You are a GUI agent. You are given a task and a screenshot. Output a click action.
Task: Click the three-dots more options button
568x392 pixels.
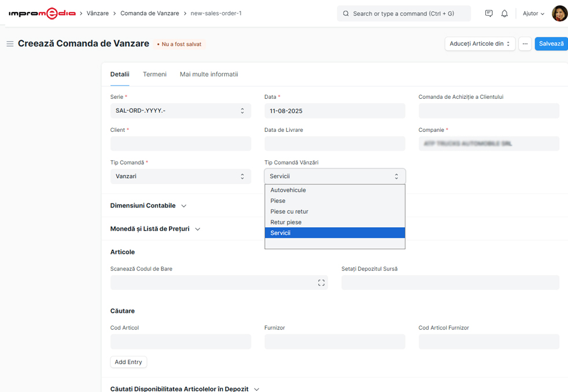525,44
